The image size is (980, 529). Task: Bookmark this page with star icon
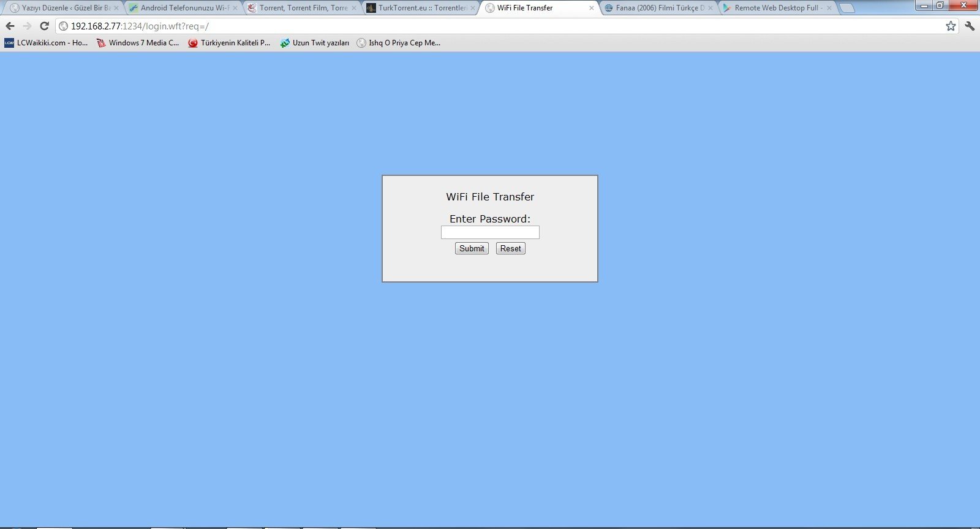(951, 26)
